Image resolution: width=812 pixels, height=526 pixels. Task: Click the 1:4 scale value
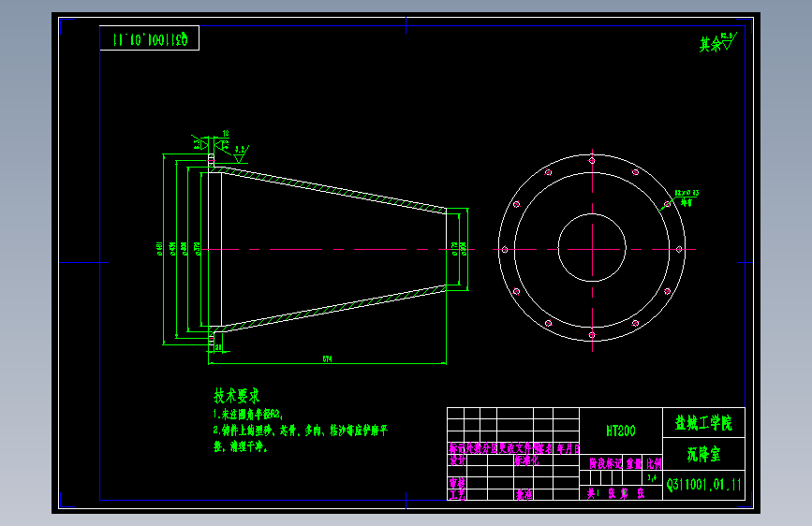[x=652, y=478]
